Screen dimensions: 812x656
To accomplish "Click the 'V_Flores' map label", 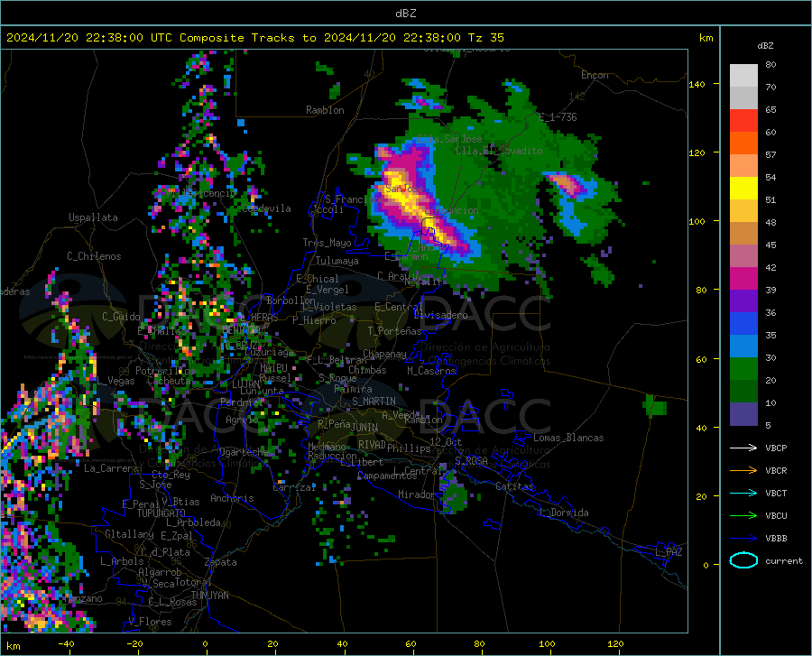I will click(x=150, y=622).
